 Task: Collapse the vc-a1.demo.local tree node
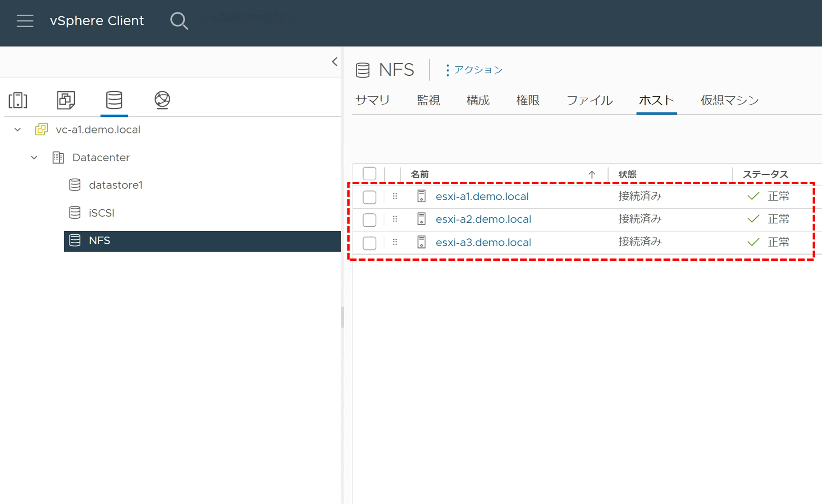coord(17,129)
